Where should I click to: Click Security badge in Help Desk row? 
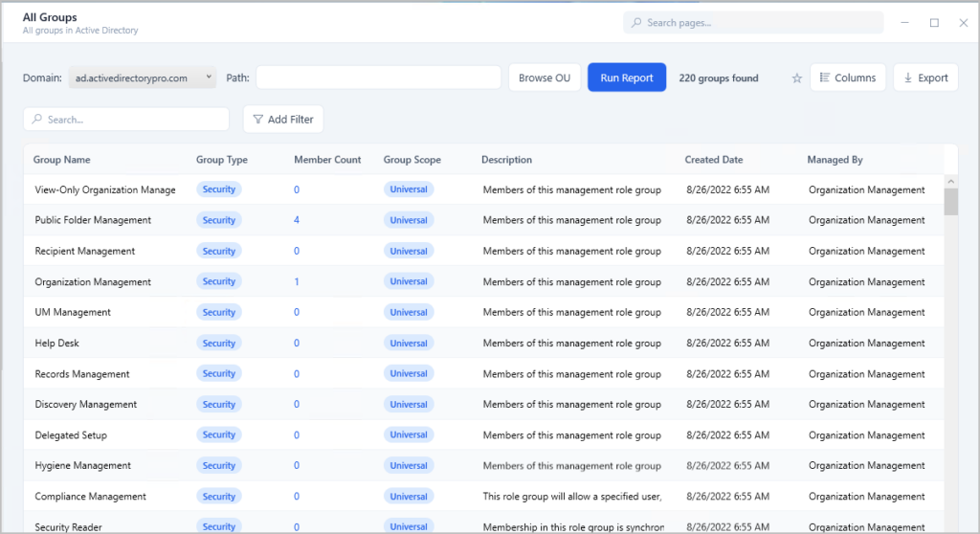pyautogui.click(x=219, y=343)
